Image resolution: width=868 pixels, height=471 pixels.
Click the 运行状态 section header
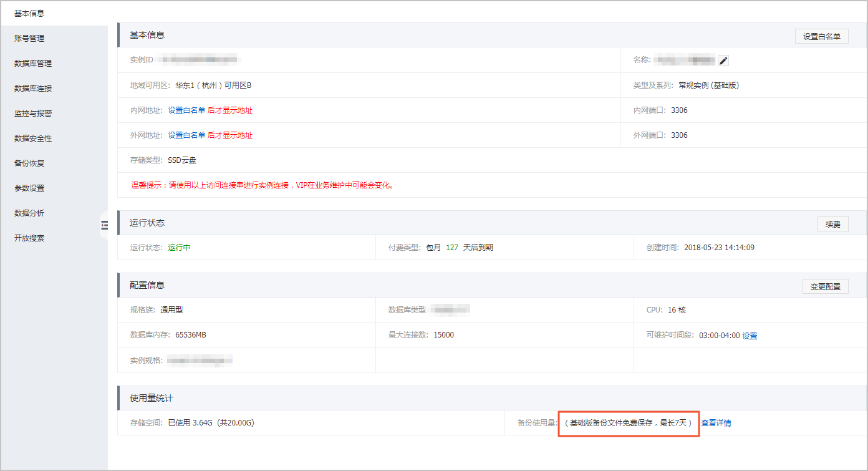tap(147, 223)
